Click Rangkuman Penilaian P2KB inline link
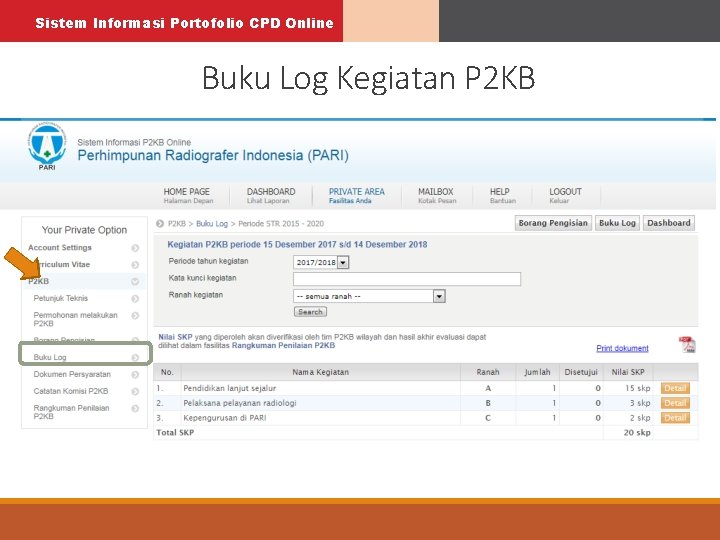 pyautogui.click(x=283, y=345)
